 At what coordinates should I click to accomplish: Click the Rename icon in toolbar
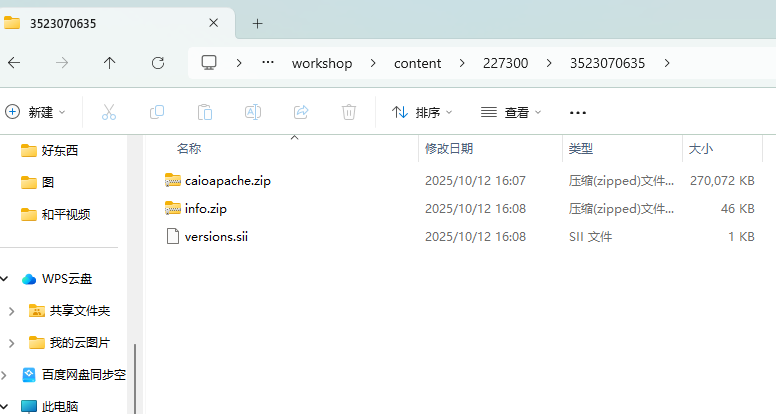click(x=253, y=112)
